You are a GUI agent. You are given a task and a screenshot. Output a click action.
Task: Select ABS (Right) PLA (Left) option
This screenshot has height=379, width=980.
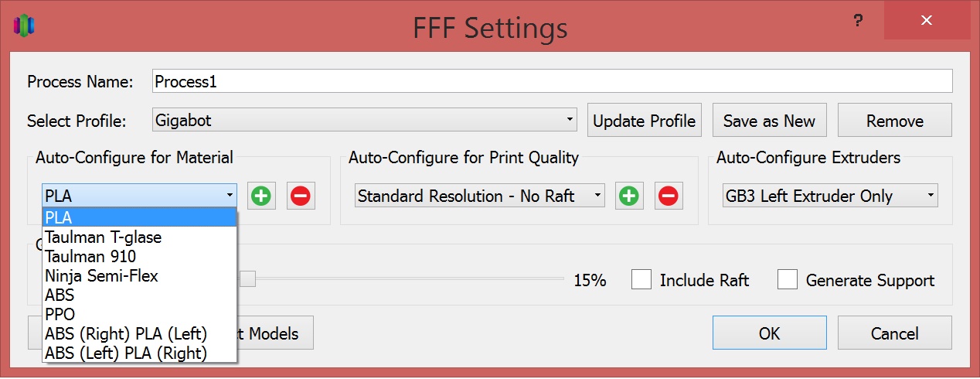tap(126, 334)
